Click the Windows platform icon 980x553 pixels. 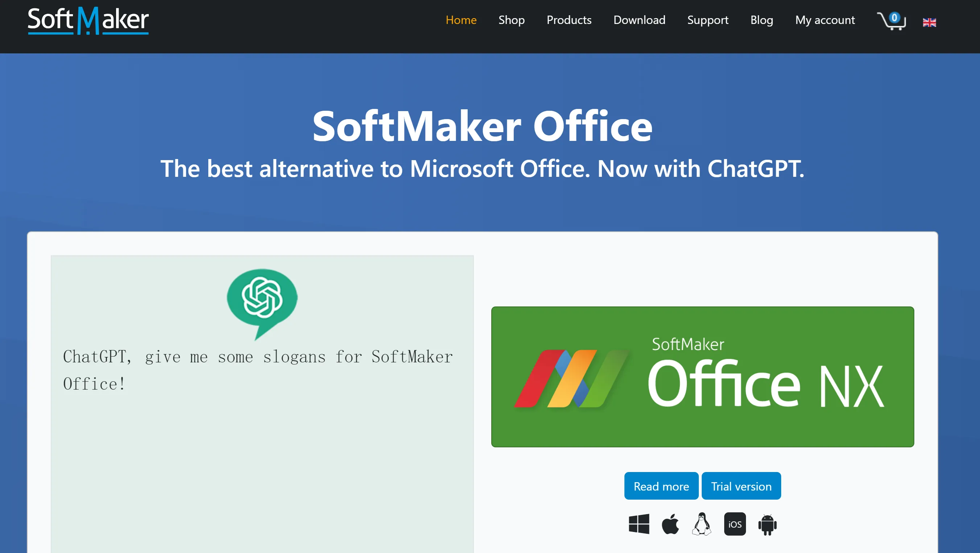click(x=639, y=524)
